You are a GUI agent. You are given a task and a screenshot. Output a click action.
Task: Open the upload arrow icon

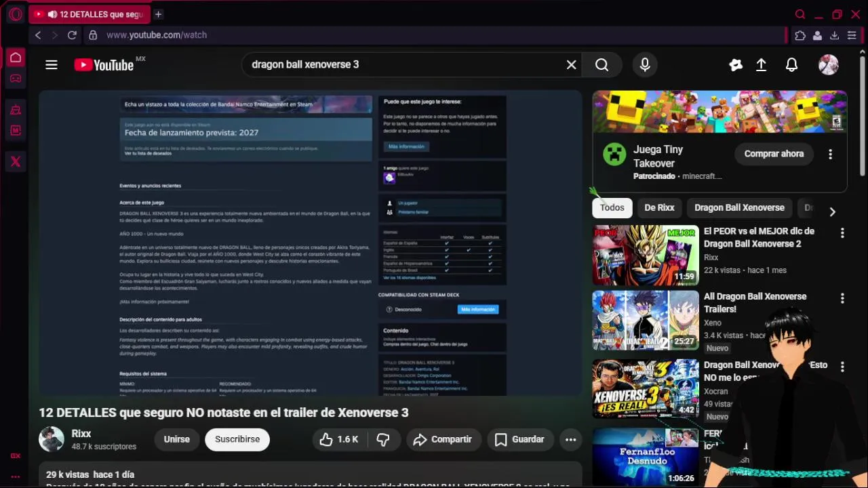pos(762,65)
